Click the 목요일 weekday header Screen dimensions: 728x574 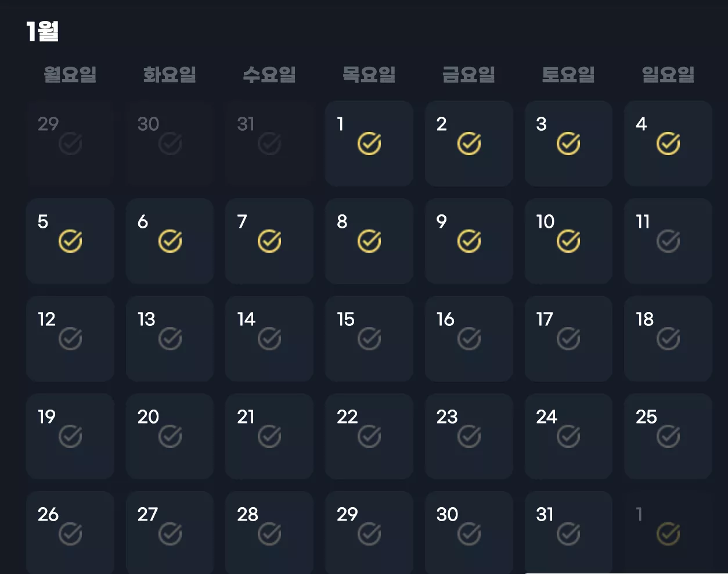coord(369,74)
